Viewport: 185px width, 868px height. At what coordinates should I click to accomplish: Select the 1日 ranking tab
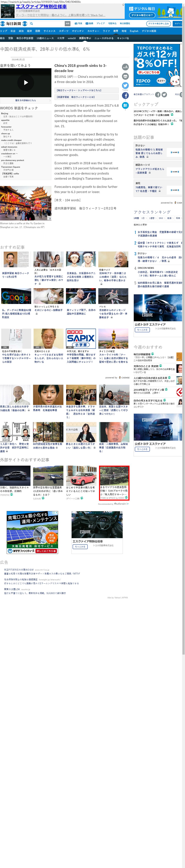(x=143, y=218)
